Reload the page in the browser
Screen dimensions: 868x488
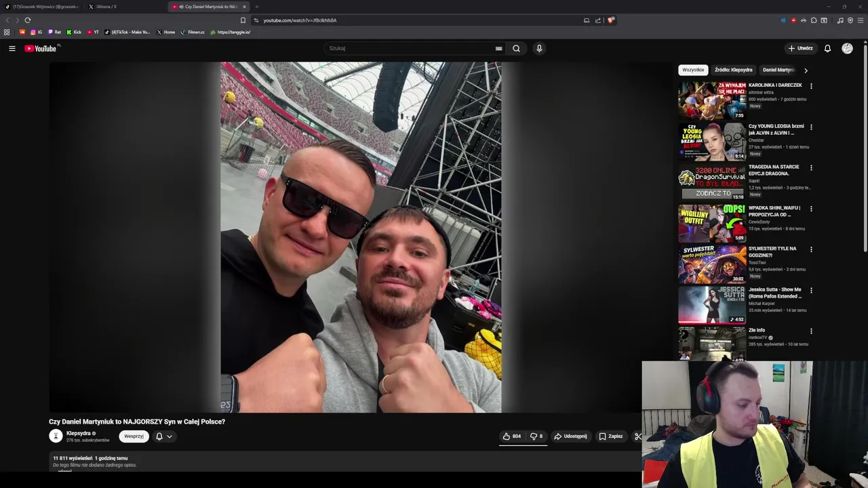coord(27,20)
